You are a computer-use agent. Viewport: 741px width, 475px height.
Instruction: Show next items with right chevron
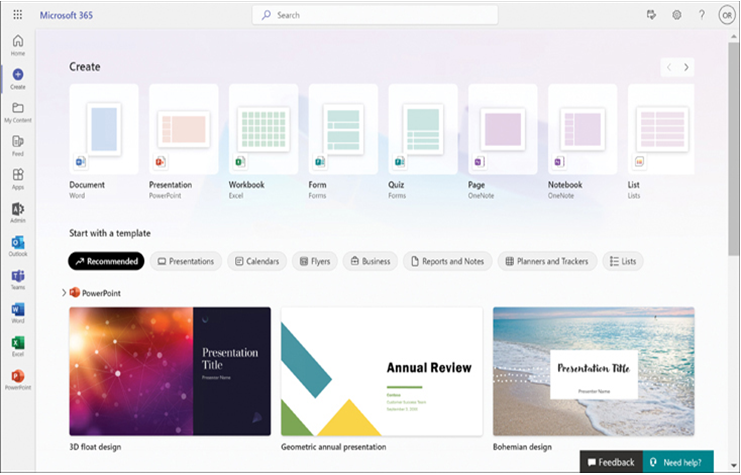(x=686, y=67)
